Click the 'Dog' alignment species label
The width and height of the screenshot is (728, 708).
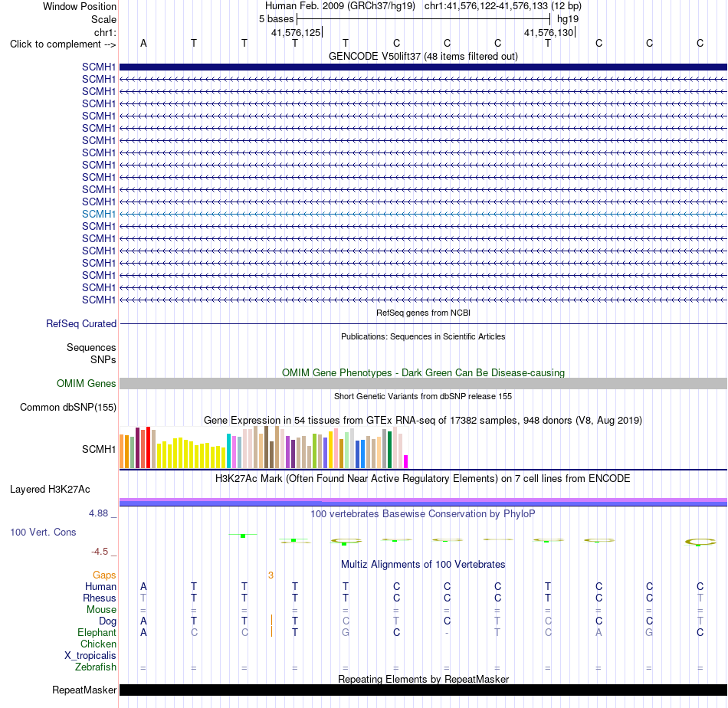click(107, 621)
